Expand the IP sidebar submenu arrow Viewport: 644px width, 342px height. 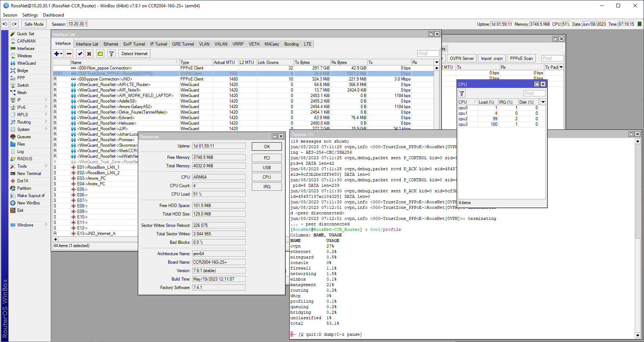coord(46,100)
